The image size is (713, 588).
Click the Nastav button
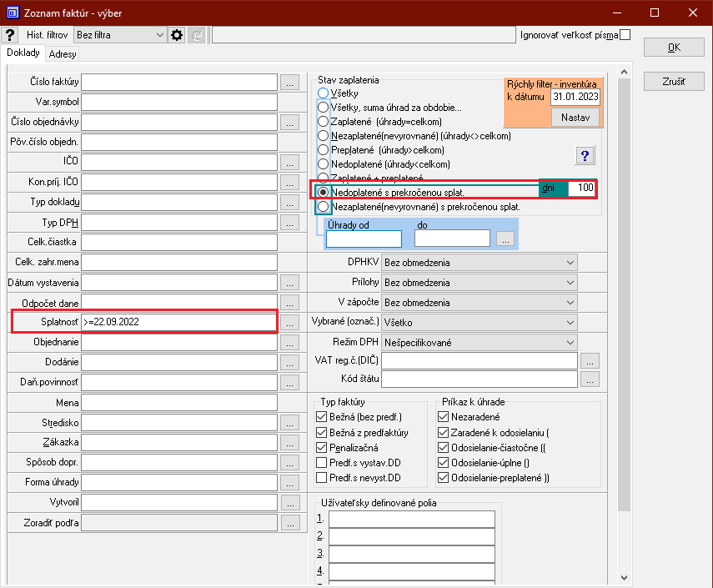click(575, 118)
